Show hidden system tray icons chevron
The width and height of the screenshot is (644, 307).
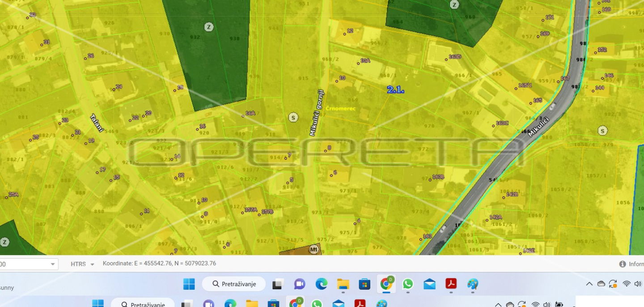[x=589, y=284]
